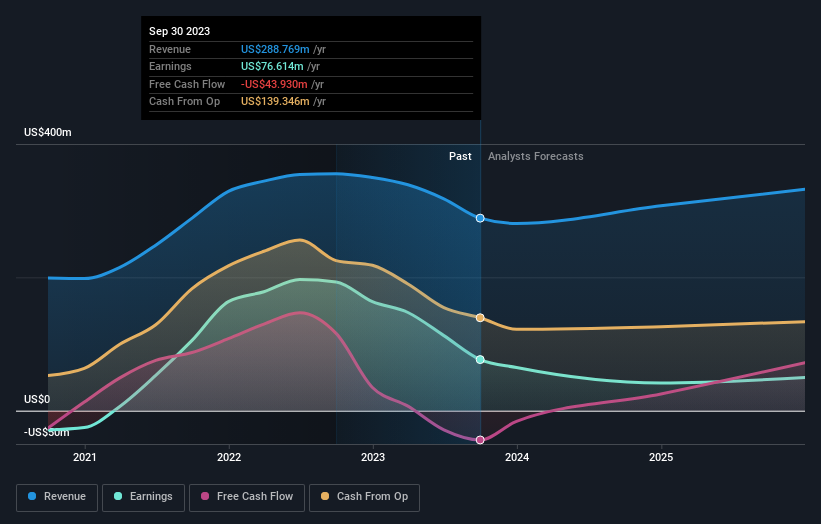Image resolution: width=821 pixels, height=524 pixels.
Task: Click the pink Free Cash Flow legend dot
Action: click(205, 496)
